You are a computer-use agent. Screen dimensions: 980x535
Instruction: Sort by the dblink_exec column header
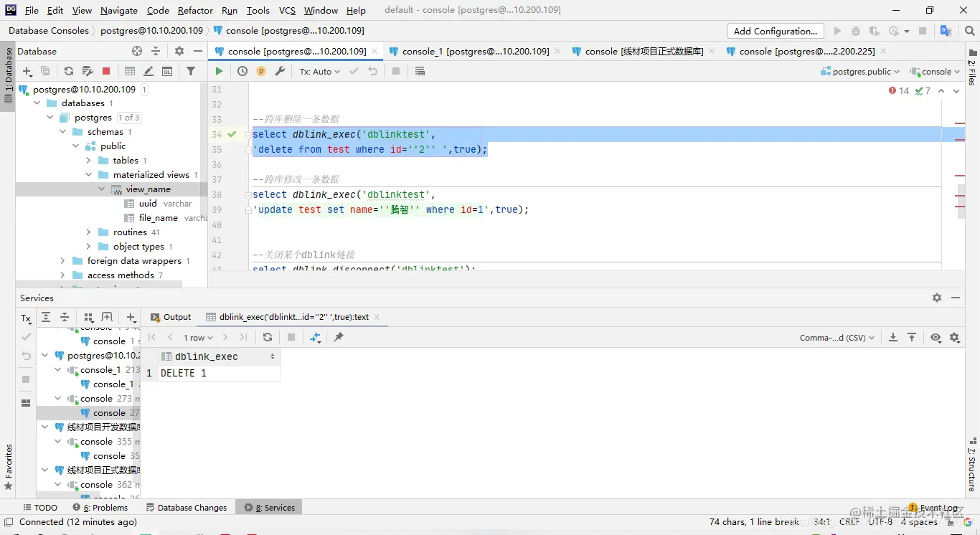[219, 356]
